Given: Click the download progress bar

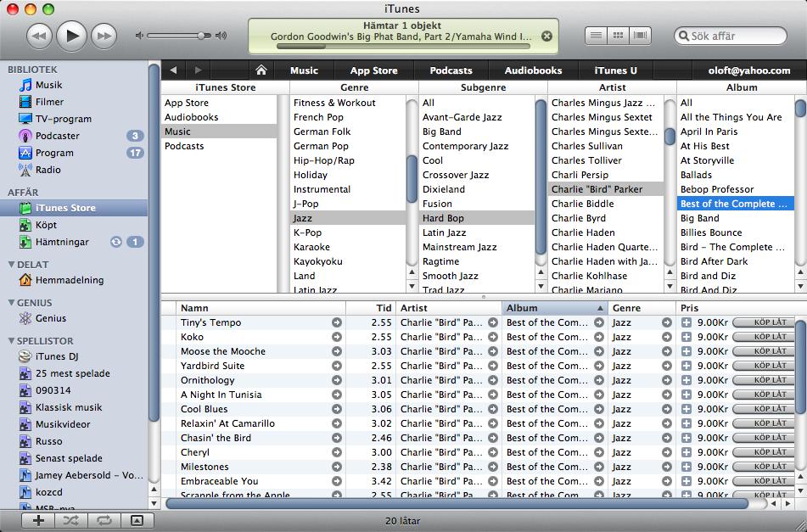Looking at the screenshot, I should pos(403,47).
